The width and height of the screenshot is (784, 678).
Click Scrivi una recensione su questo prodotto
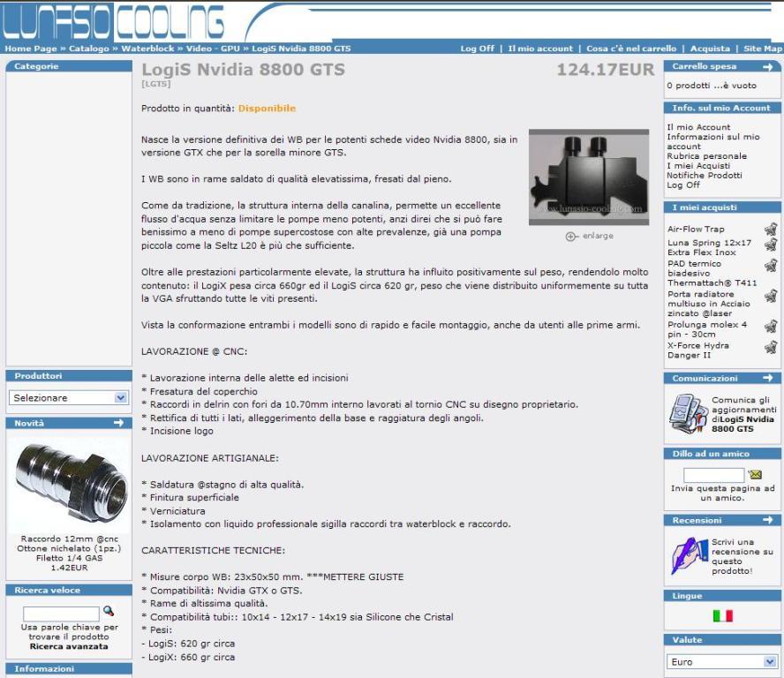pyautogui.click(x=742, y=556)
